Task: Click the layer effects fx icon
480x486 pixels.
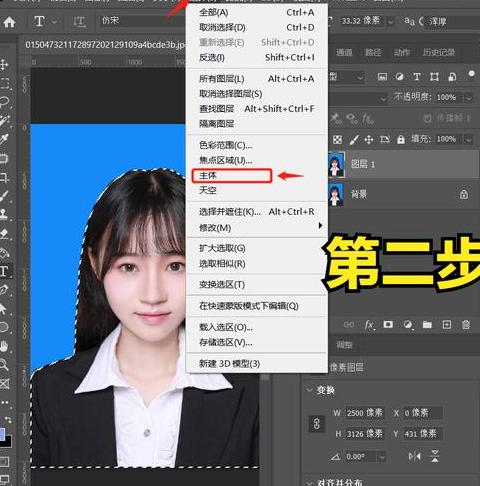Action: (x=369, y=324)
